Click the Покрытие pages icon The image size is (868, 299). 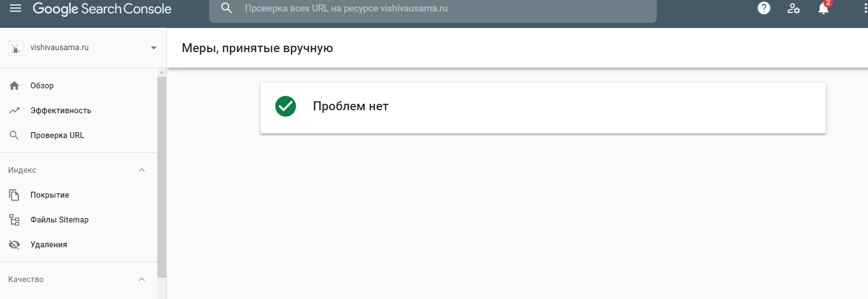tap(14, 195)
